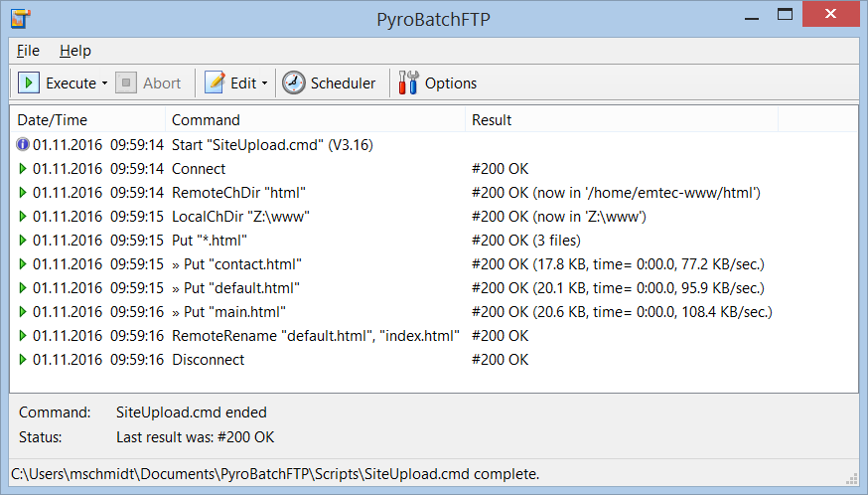Viewport: 868px width, 495px height.
Task: Click the green Execute play icon
Action: (x=30, y=83)
